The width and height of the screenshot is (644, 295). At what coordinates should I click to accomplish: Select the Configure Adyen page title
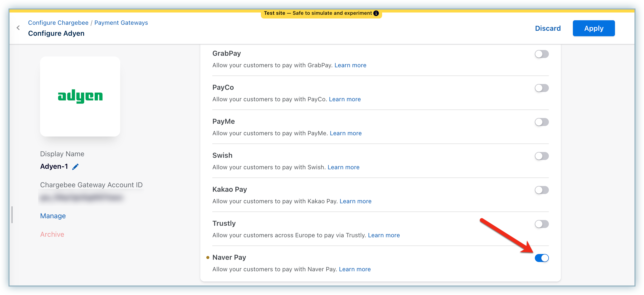(56, 33)
